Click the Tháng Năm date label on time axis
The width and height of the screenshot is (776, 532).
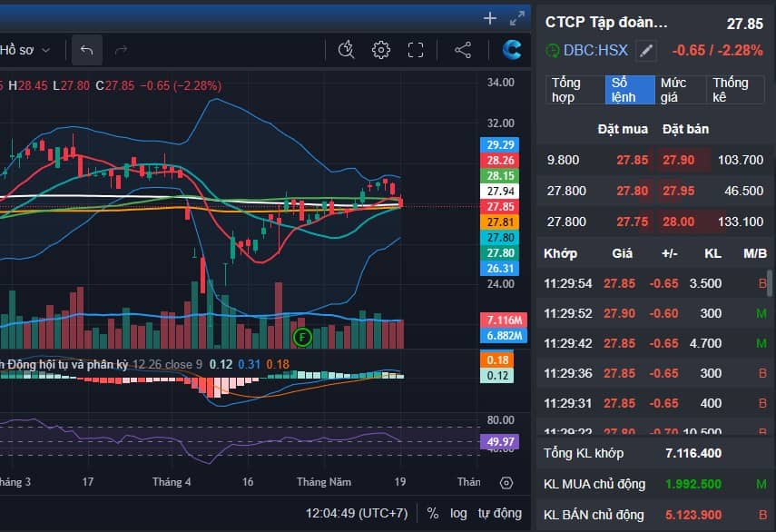pos(324,481)
